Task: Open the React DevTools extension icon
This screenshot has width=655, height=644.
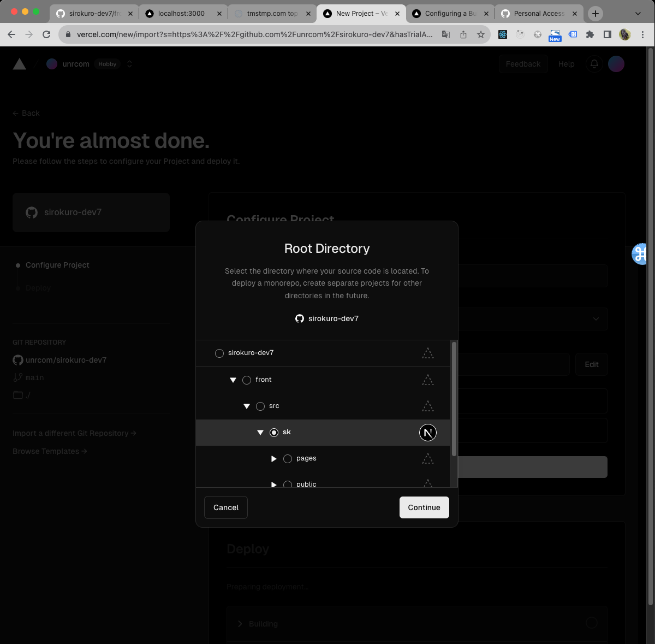Action: pos(503,34)
